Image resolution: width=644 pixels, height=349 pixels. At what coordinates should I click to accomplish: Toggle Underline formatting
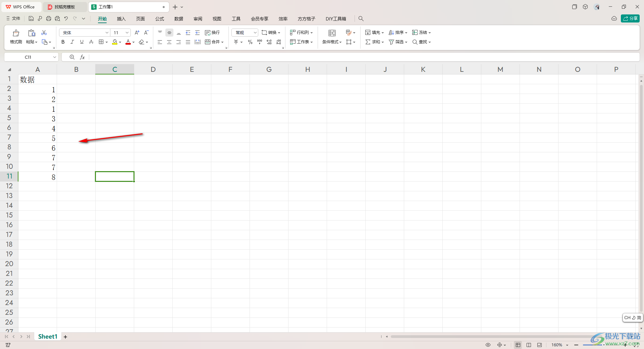point(82,42)
